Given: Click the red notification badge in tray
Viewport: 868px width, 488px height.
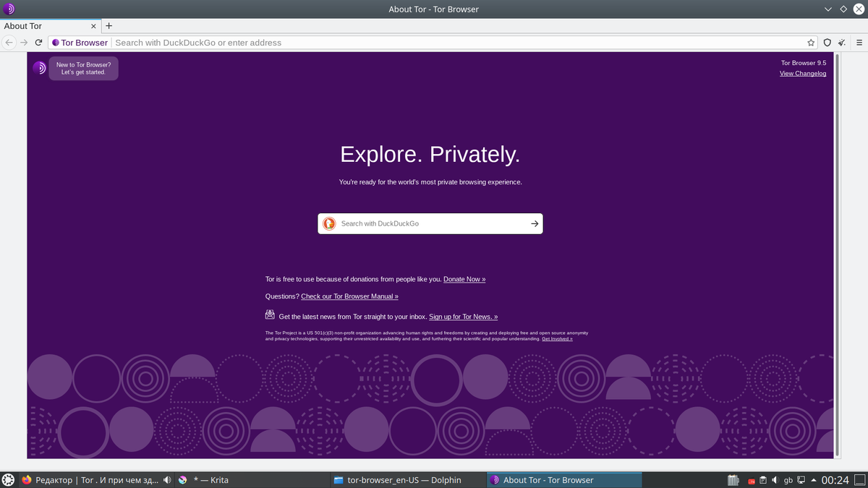Looking at the screenshot, I should (x=752, y=481).
